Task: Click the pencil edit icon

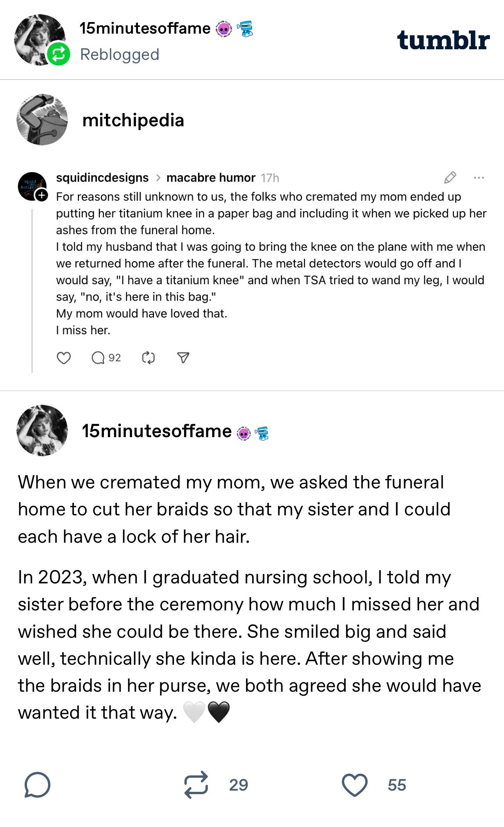Action: coord(450,178)
